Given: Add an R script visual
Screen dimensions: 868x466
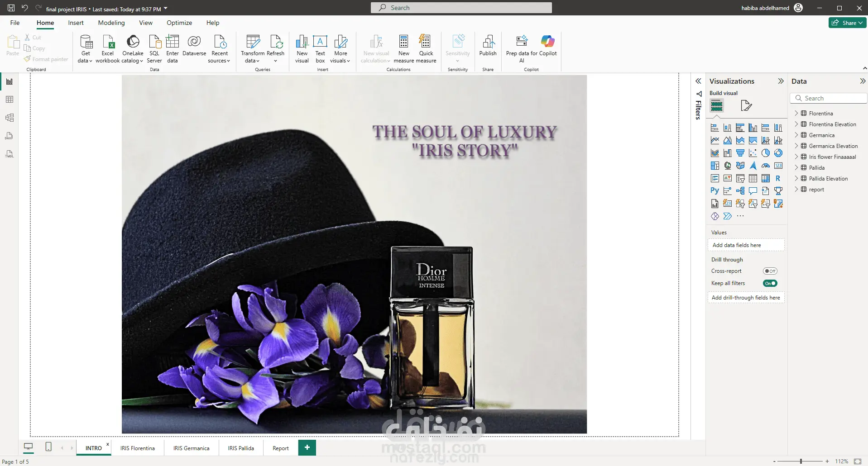Looking at the screenshot, I should click(x=778, y=178).
